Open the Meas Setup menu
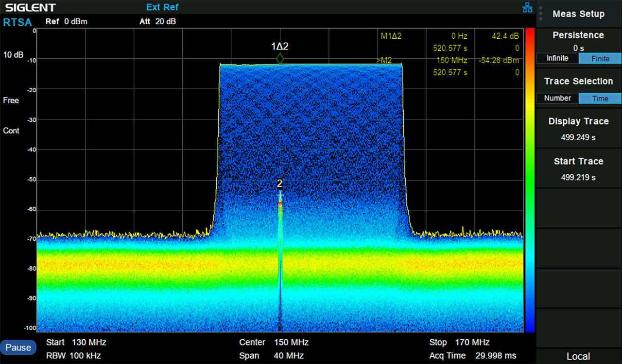The image size is (622, 364). click(x=578, y=14)
